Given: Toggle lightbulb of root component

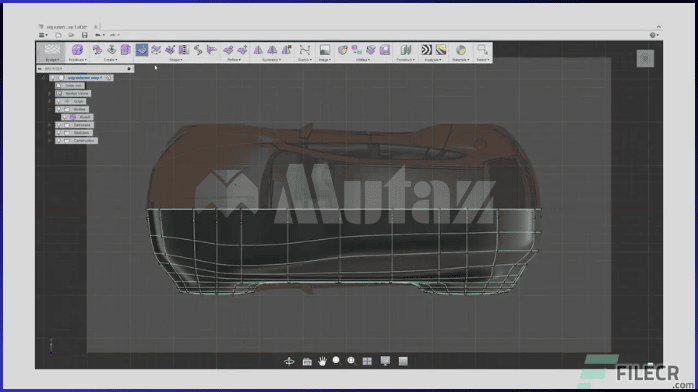Looking at the screenshot, I should pyautogui.click(x=53, y=78).
